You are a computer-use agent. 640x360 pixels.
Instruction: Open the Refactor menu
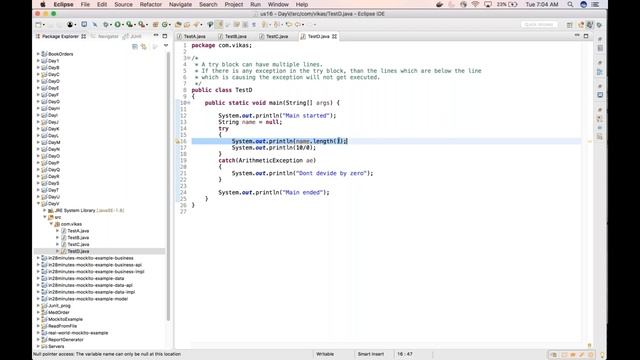(151, 4)
